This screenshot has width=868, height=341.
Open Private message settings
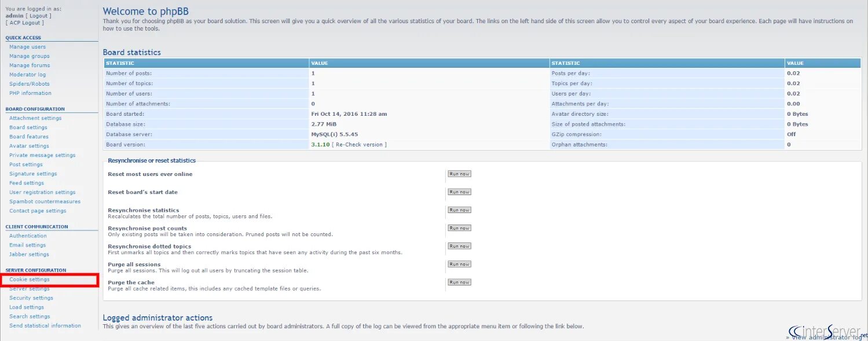click(x=42, y=155)
